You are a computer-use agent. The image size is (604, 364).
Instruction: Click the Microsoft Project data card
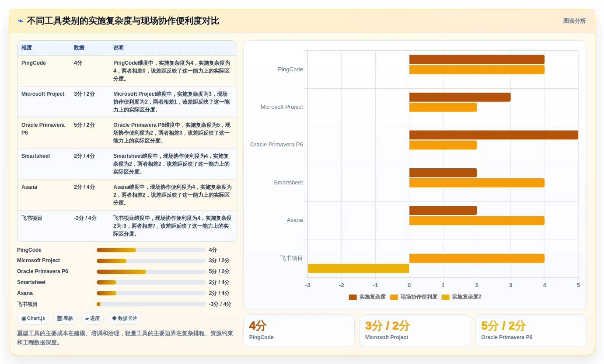coord(415,331)
